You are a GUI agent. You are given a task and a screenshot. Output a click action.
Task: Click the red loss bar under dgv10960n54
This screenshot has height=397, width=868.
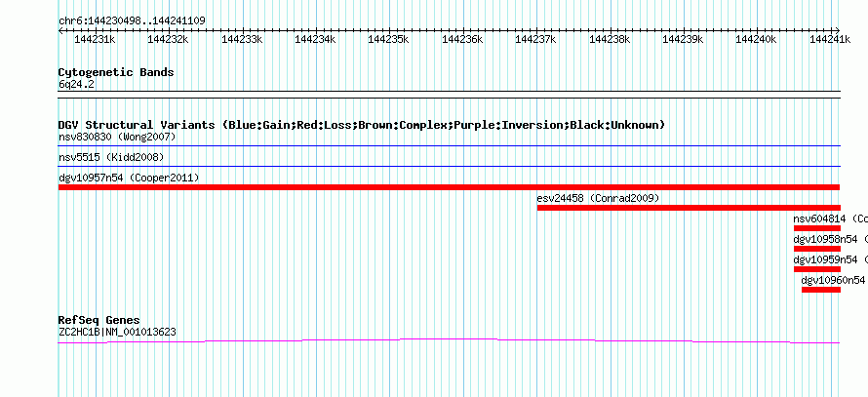point(821,290)
